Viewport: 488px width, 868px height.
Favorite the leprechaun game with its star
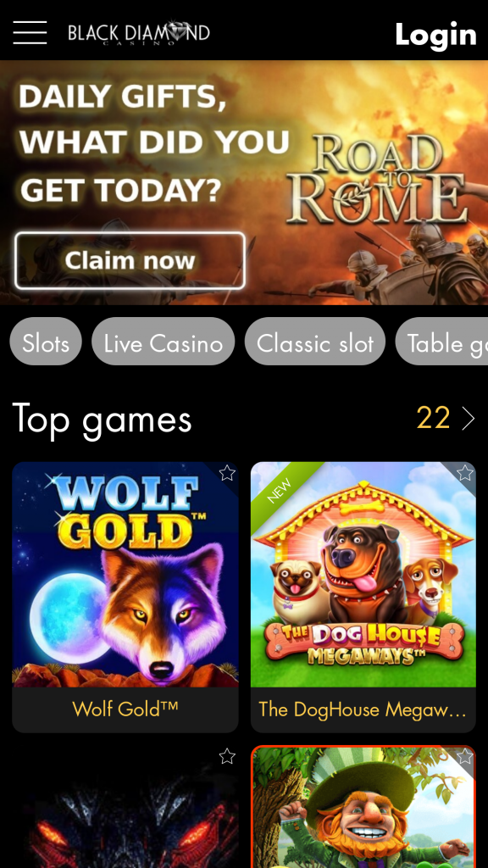465,756
